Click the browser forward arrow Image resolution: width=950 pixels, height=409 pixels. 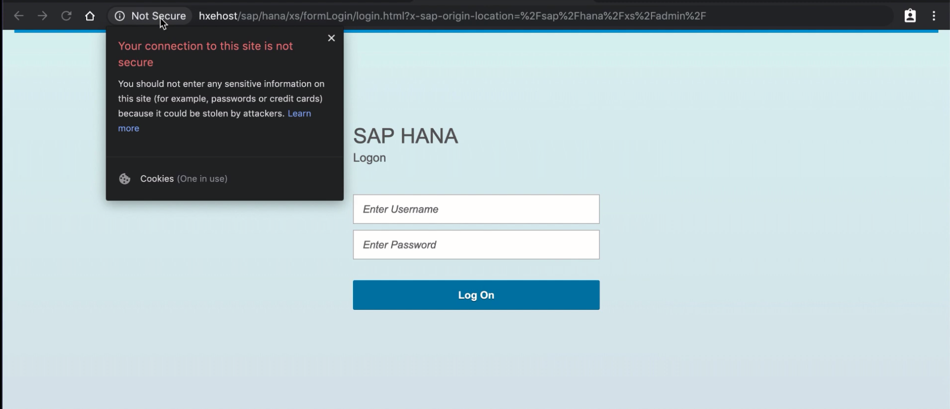42,16
